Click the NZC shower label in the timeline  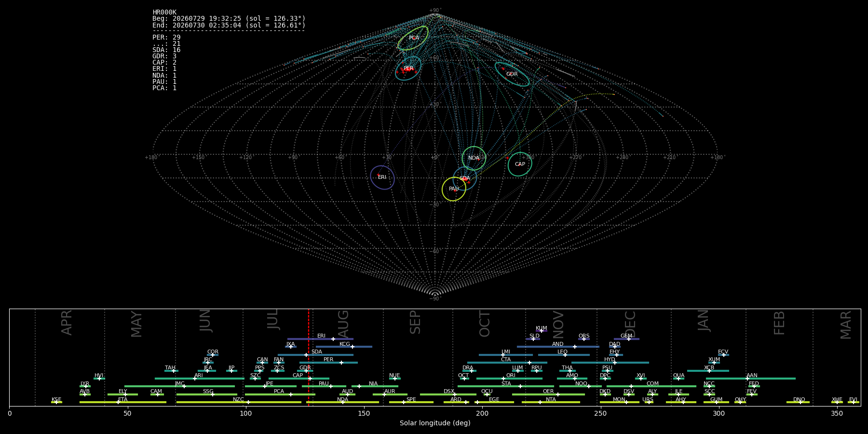click(238, 400)
